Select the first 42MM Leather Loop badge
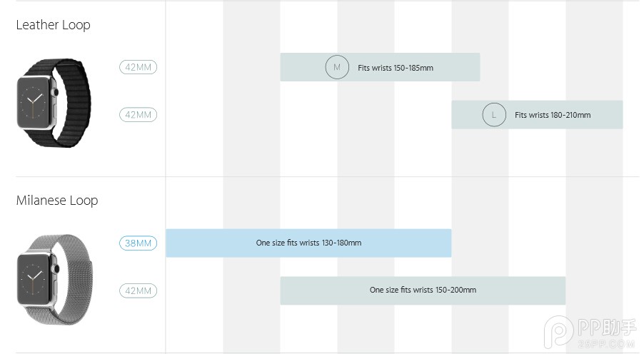Screen dimensions: 644x354 pos(138,67)
